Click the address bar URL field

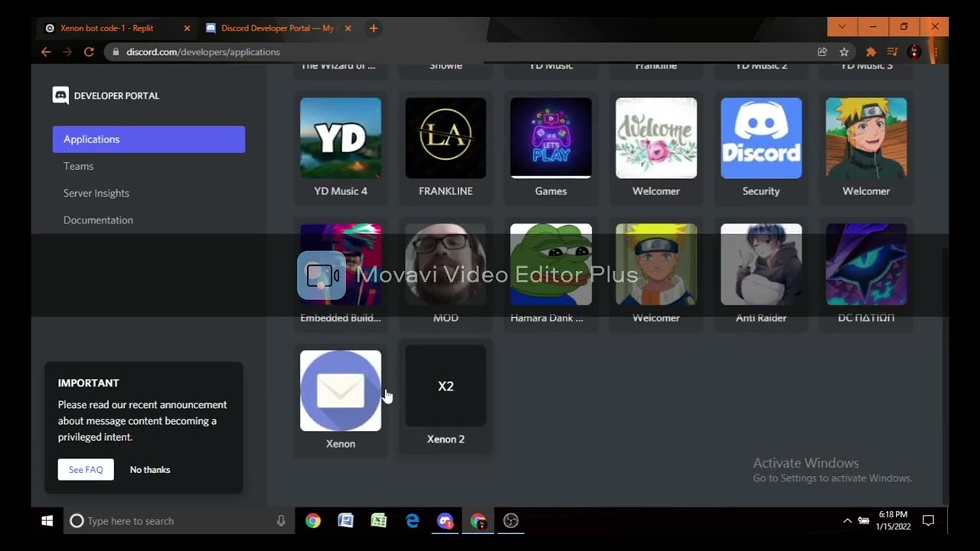click(x=459, y=52)
